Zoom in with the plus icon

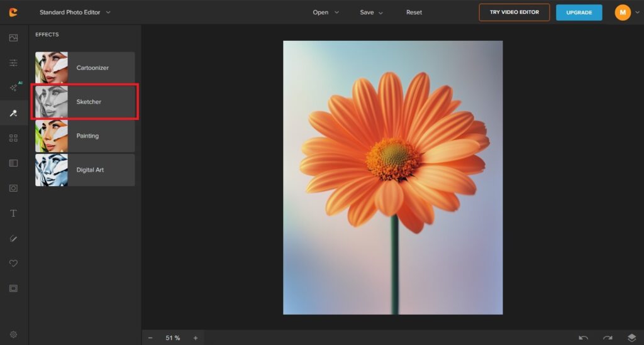[x=196, y=338]
